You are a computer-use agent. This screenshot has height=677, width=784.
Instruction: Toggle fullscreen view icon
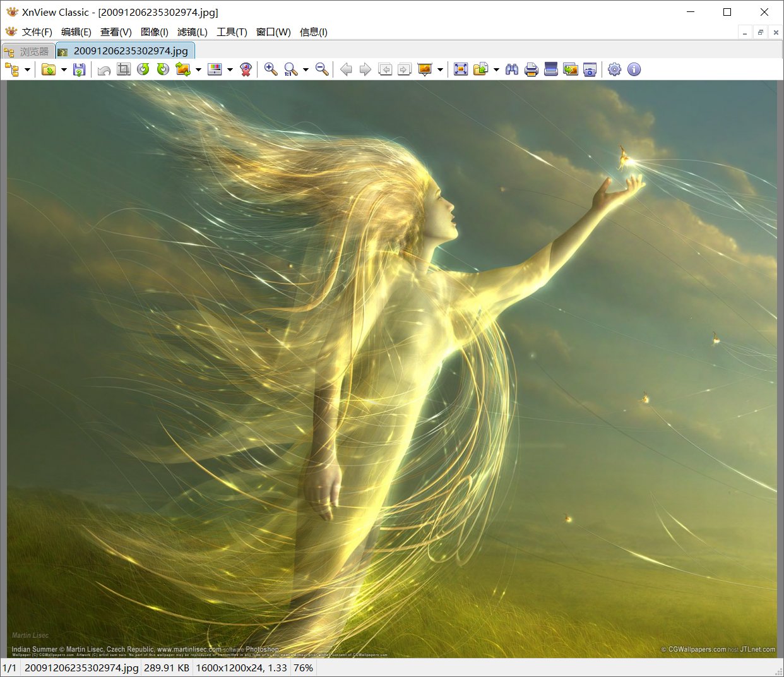click(461, 69)
